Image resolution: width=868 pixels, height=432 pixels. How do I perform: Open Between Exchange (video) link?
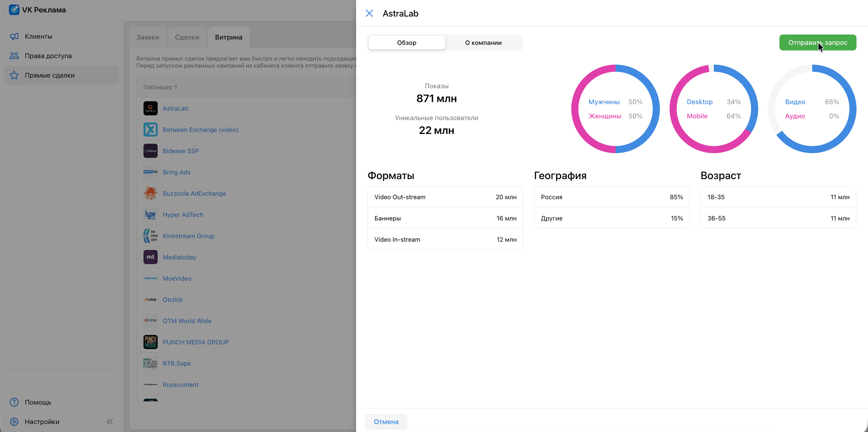pos(201,130)
